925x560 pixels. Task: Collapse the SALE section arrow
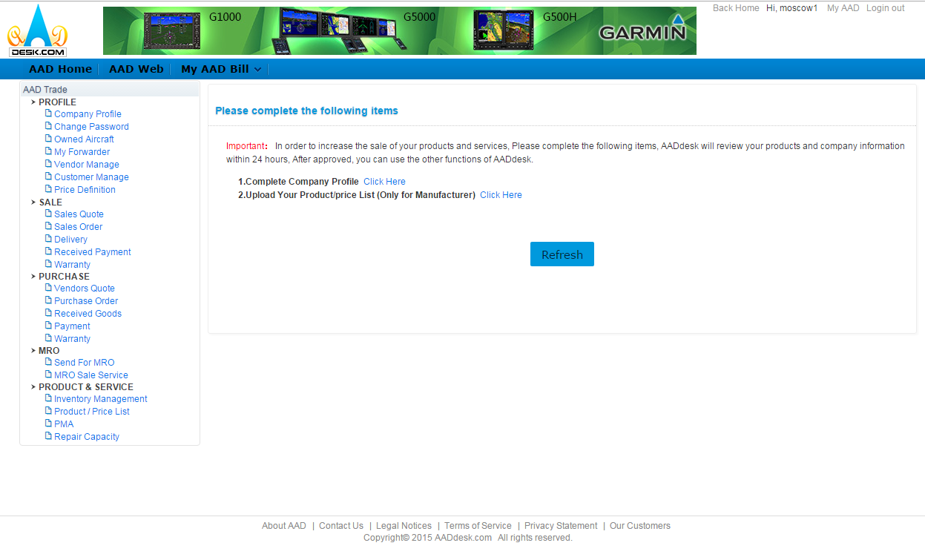point(33,202)
